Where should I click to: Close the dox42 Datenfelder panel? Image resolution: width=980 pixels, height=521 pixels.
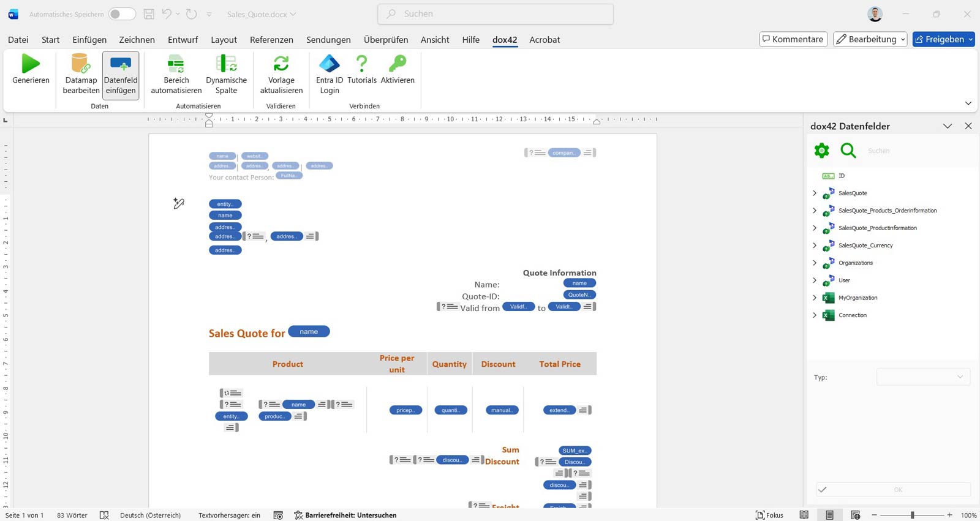968,126
